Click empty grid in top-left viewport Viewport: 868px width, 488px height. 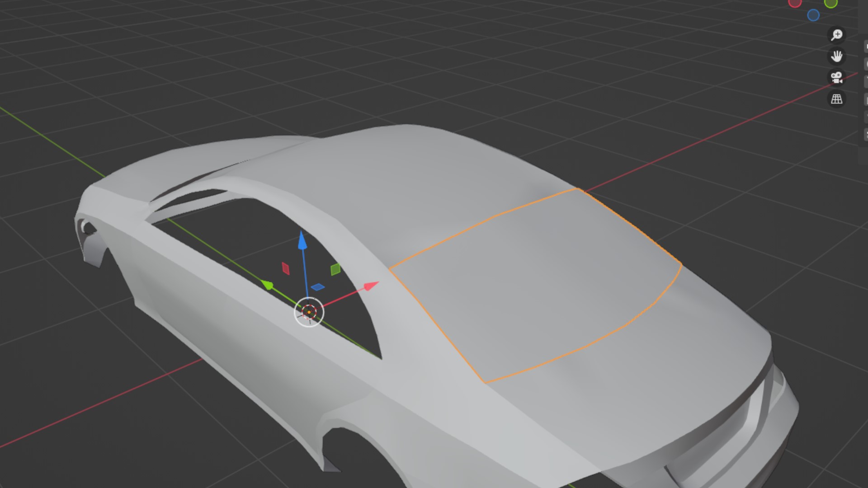pos(90,54)
